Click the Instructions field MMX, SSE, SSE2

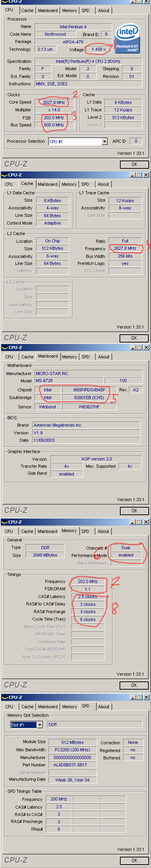88,84
